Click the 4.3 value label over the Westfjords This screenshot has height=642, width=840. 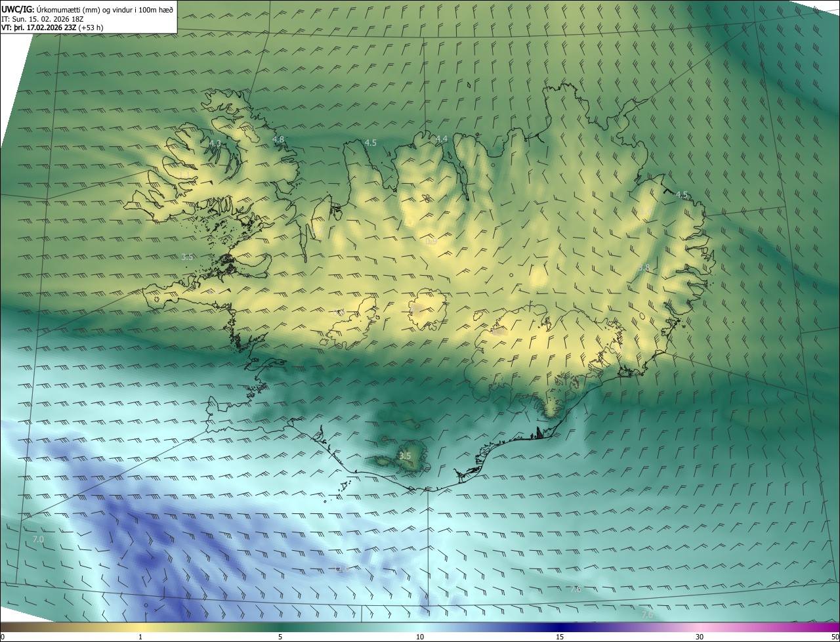[215, 143]
